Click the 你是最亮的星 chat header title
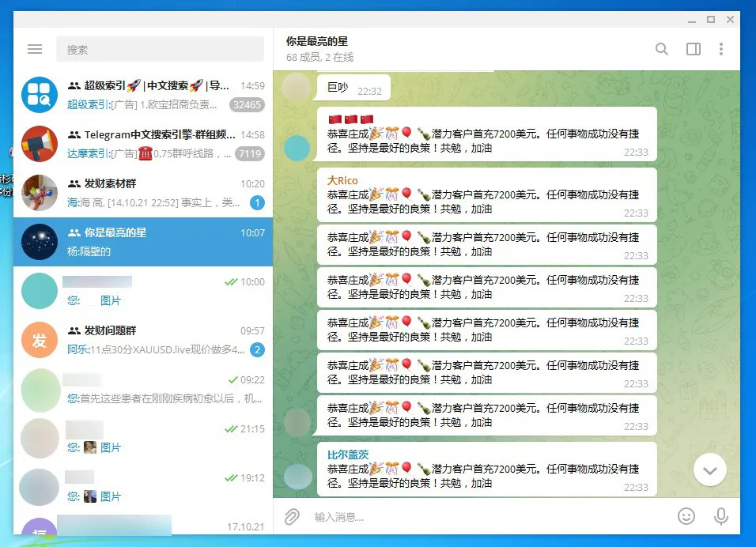 317,41
